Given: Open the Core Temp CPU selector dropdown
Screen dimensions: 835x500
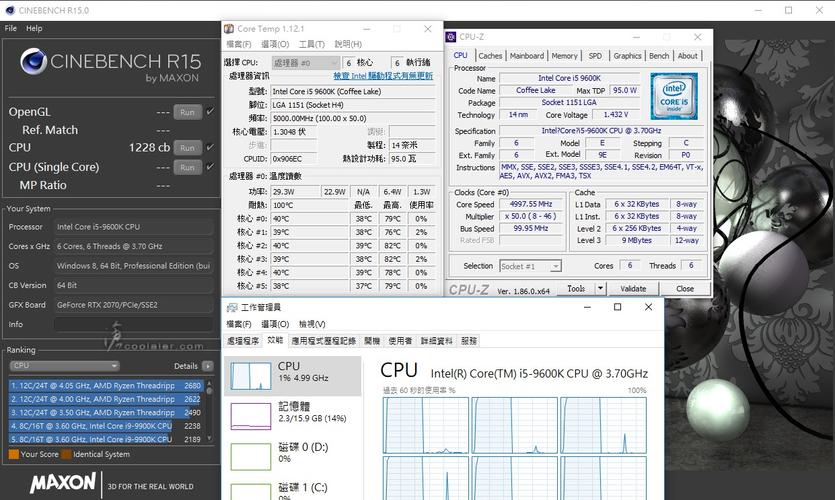Looking at the screenshot, I should pos(305,63).
